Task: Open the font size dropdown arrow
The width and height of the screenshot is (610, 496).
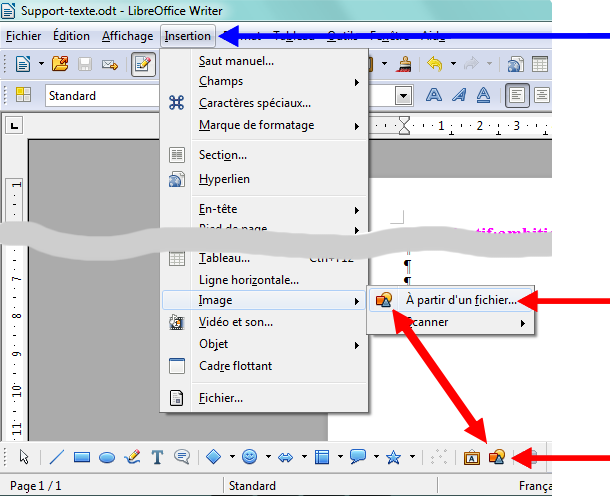Action: pos(403,96)
